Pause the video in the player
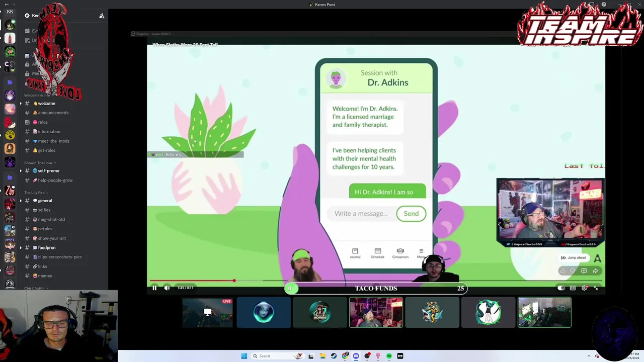644x362 pixels. click(x=154, y=288)
